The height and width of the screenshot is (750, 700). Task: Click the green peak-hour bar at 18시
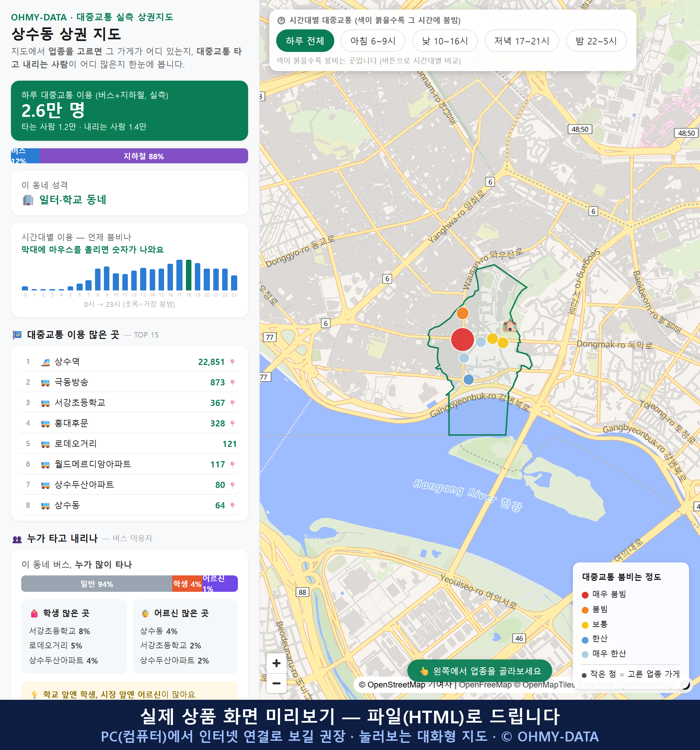(x=189, y=275)
